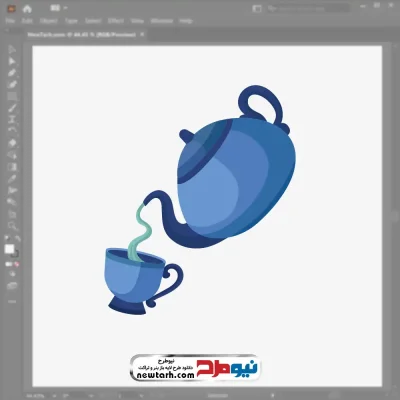Pick the Pen tool
This screenshot has height=400, width=400.
pyautogui.click(x=12, y=73)
